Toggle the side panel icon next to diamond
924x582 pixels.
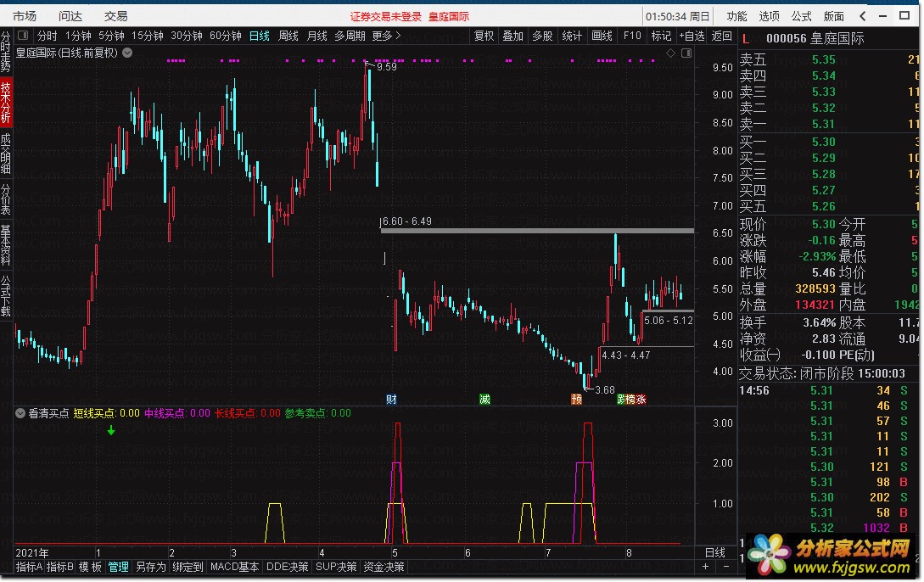point(686,53)
